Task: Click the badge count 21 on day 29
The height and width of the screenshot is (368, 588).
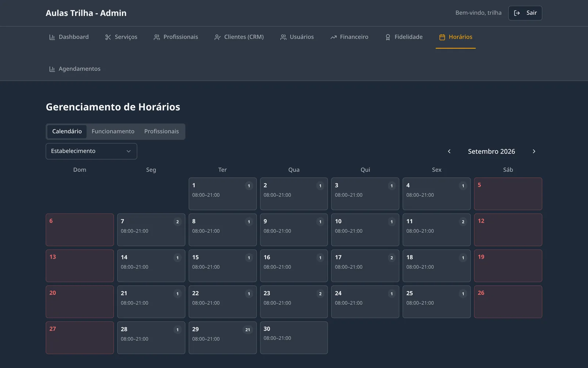Action: 248,330
